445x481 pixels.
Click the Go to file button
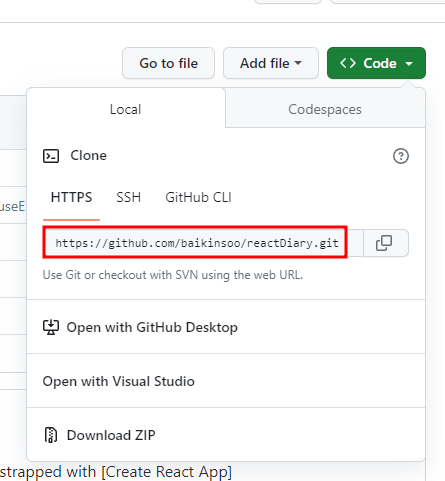(x=168, y=63)
